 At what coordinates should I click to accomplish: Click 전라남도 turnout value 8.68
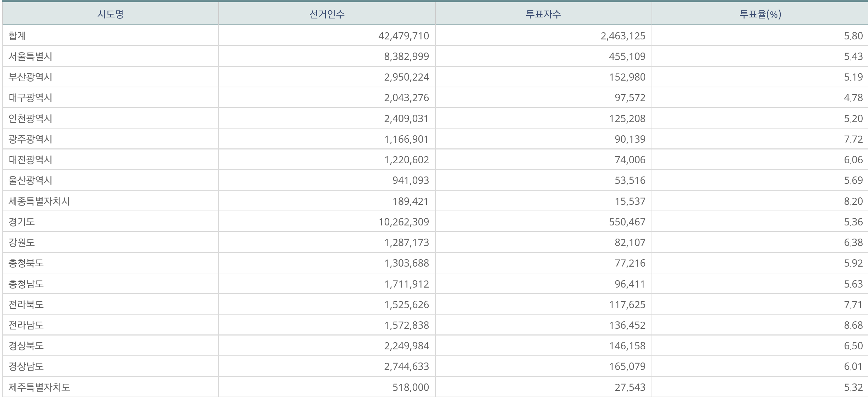853,325
